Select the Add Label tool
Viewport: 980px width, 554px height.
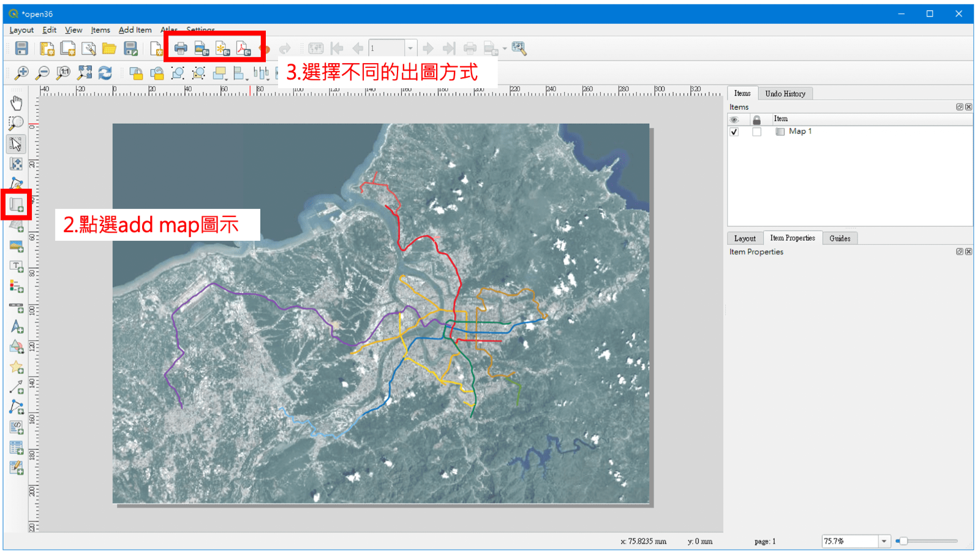pyautogui.click(x=17, y=266)
